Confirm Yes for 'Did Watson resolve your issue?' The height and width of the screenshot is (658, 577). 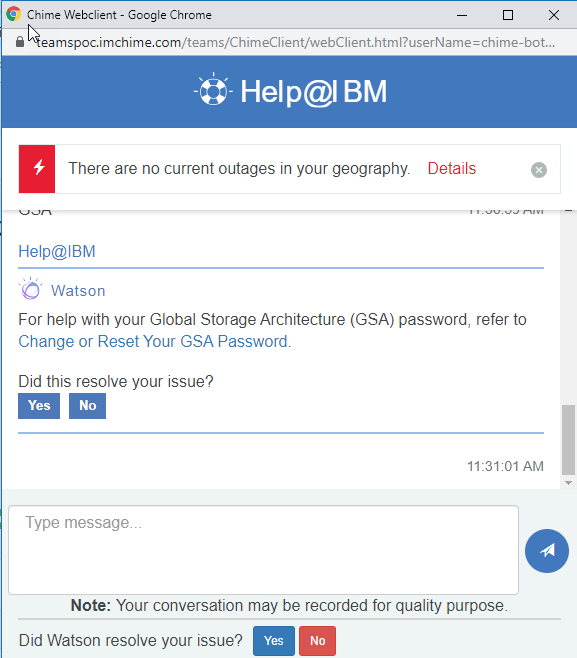point(274,641)
